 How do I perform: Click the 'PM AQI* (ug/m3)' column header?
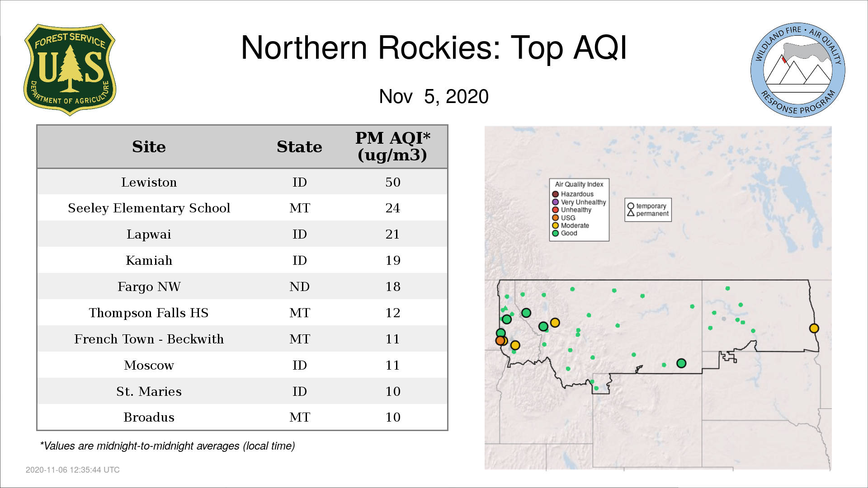point(392,146)
